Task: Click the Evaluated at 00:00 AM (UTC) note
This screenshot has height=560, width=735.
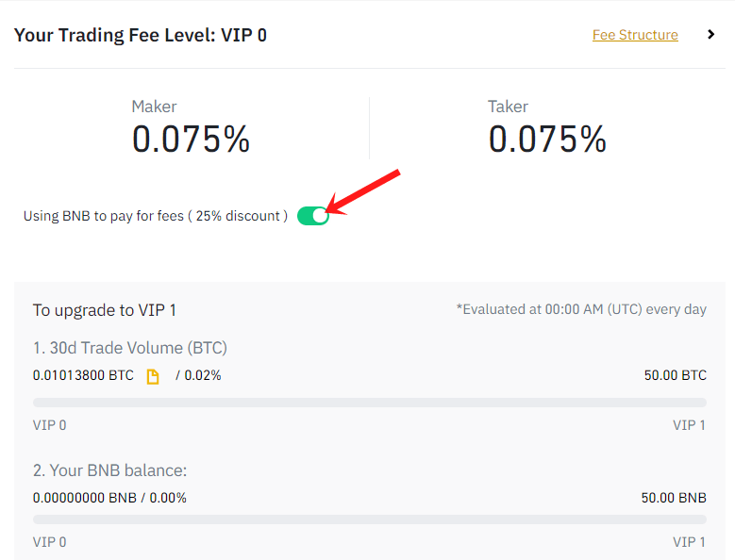Action: coord(580,310)
